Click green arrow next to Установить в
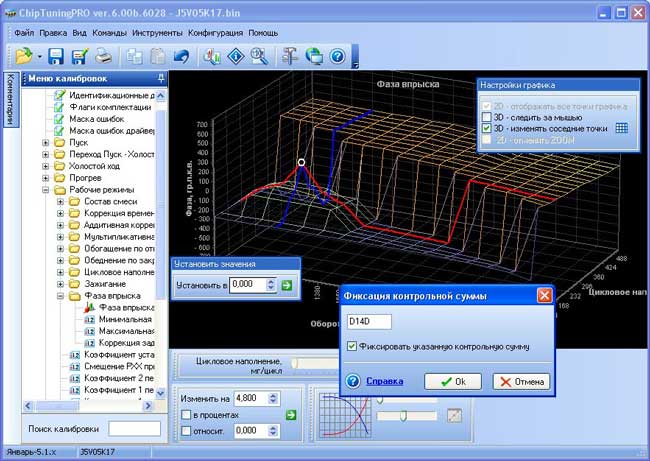This screenshot has width=650, height=461. click(x=286, y=285)
